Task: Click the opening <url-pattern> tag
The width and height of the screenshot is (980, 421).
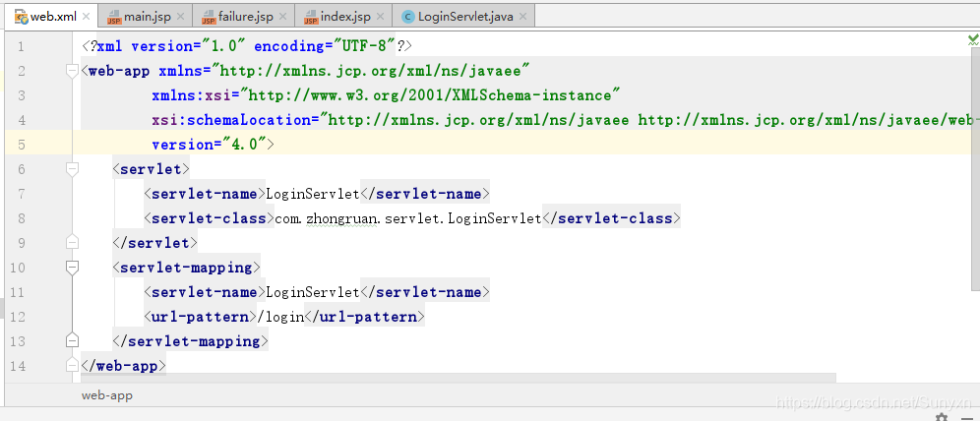Action: (x=201, y=317)
